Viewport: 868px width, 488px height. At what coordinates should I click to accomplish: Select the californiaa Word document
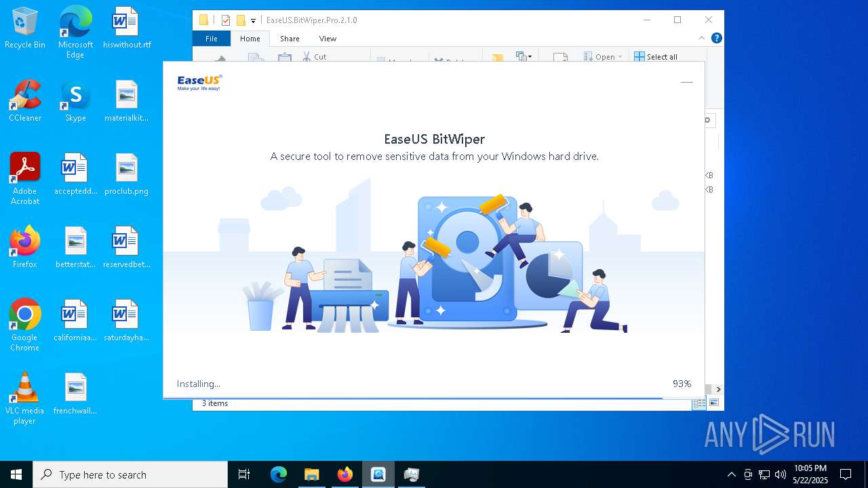click(x=75, y=321)
